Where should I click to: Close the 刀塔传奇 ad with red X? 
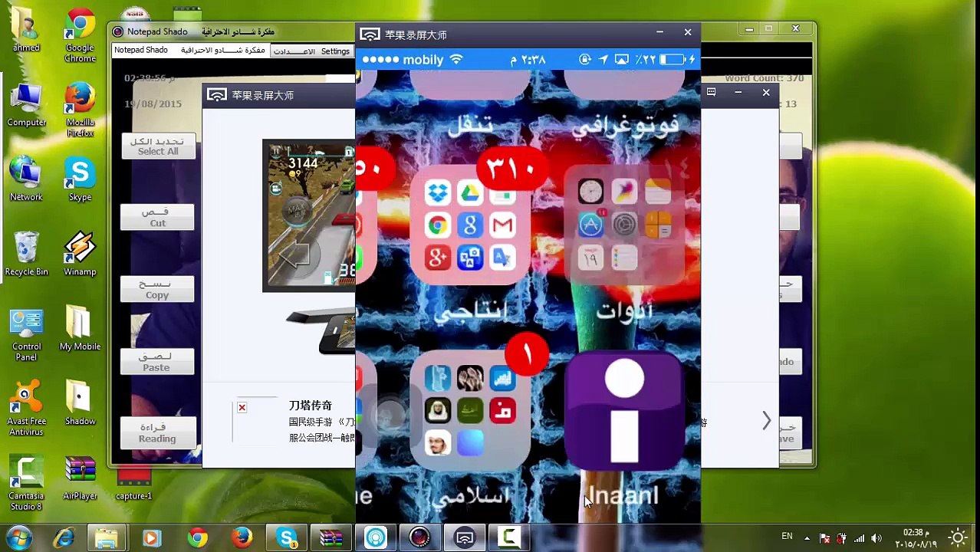coord(242,407)
